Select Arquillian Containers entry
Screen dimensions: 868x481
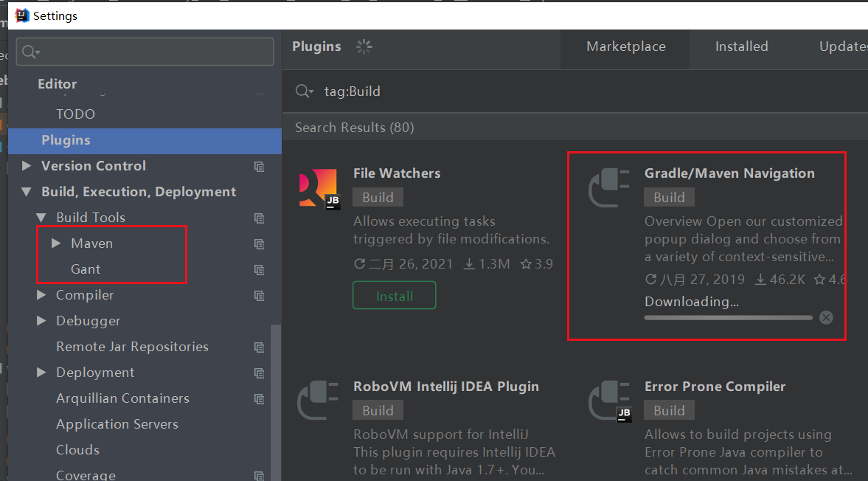tap(122, 398)
